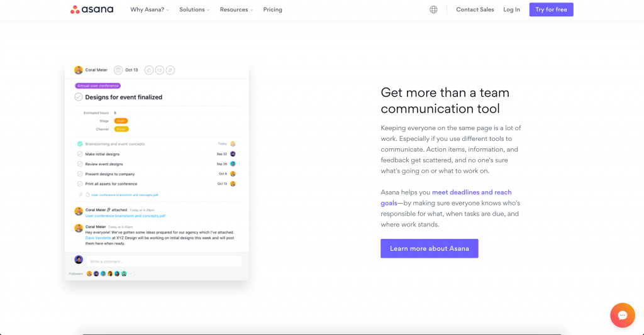Click 'Learn more about Asana' button
The height and width of the screenshot is (335, 644).
[429, 248]
